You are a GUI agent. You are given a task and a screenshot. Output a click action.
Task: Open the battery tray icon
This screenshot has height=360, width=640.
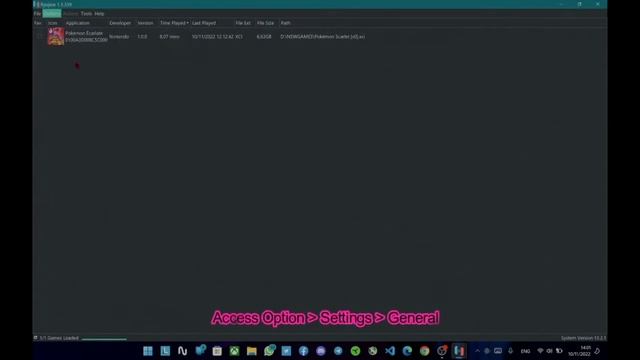tap(559, 351)
